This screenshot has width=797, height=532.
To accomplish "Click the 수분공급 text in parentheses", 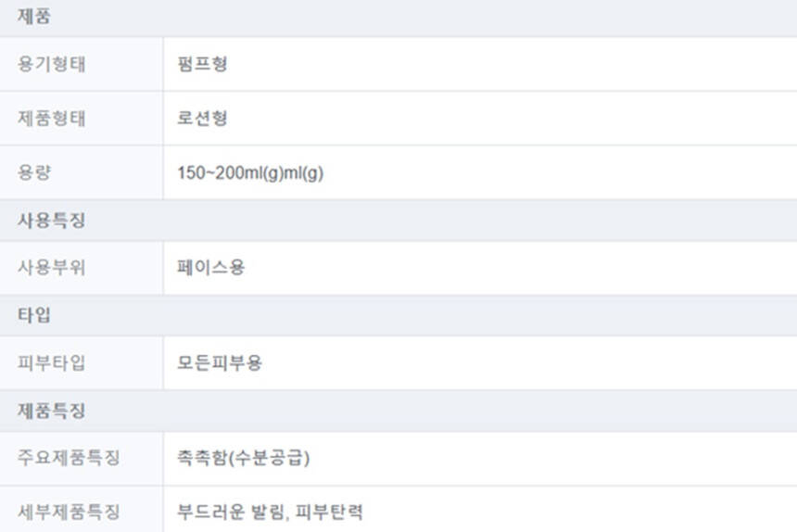I will (x=272, y=458).
